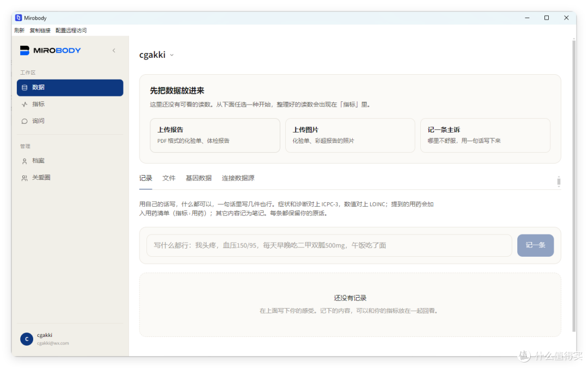588x368 pixels.
Task: Click 配置远程访问 in the menu bar
Action: tap(71, 31)
